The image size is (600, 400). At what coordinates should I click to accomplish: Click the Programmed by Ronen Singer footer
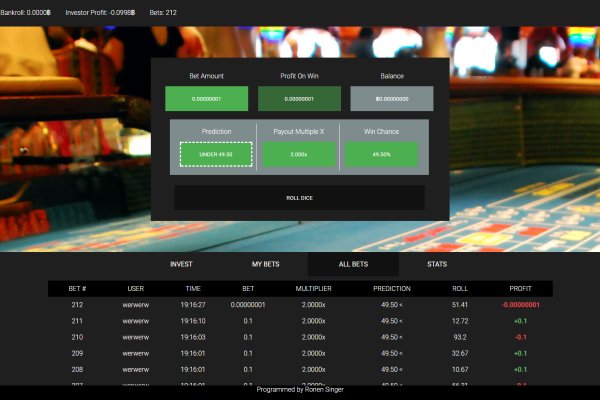(x=300, y=389)
